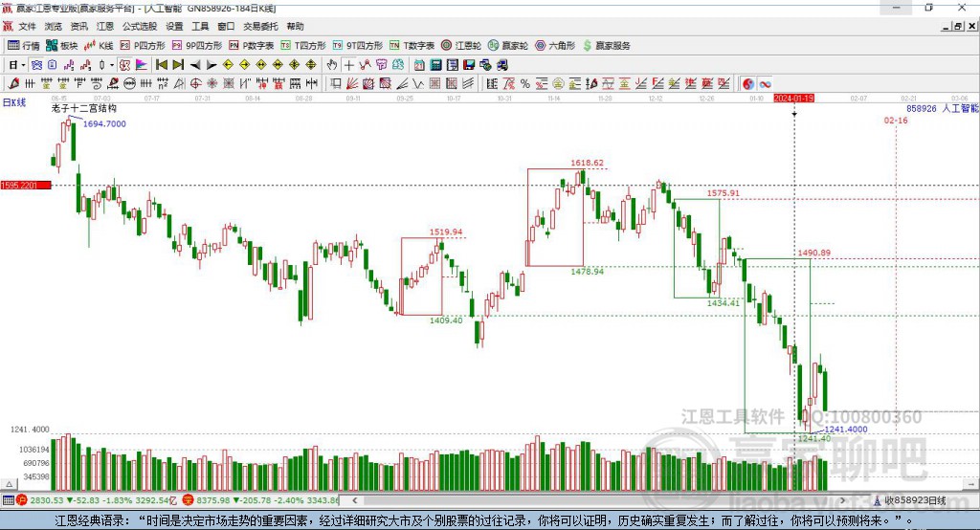Open the 公式选股 menu
Viewport: 980px width, 530px height.
(x=140, y=26)
